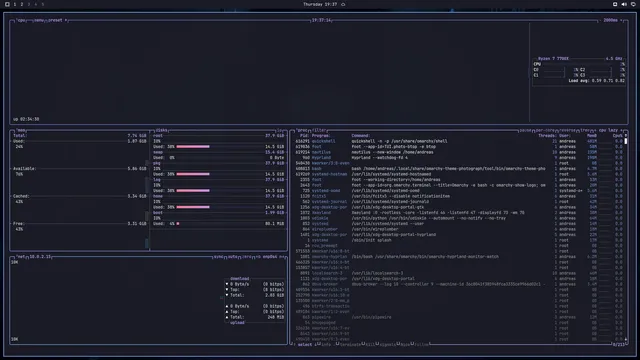The width and height of the screenshot is (640, 360).
Task: Click the mem box title
Action: (22, 130)
